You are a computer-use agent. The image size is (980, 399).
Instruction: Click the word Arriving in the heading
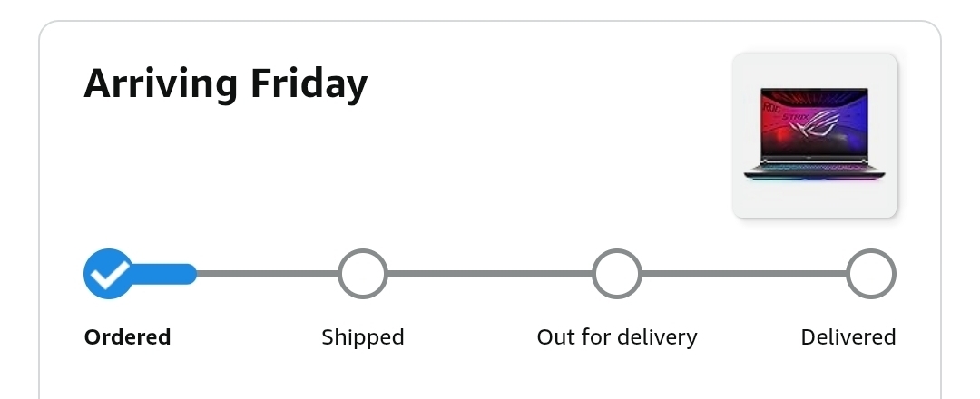[162, 84]
